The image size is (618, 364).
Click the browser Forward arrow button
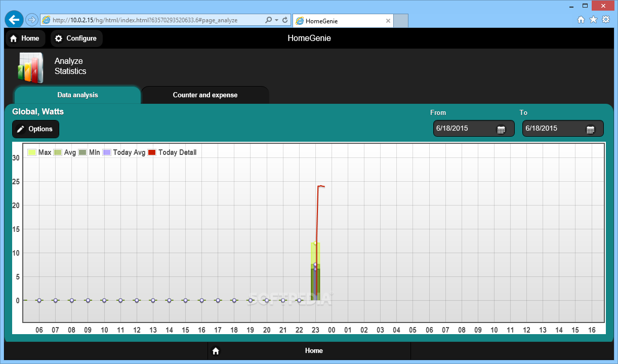(x=31, y=20)
